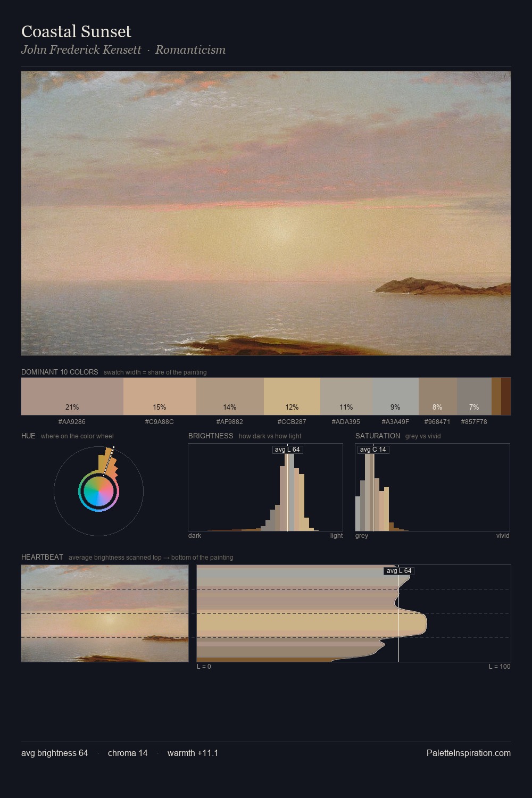Click the John Frederick Kensett artist name
This screenshot has height=798, width=532.
point(81,50)
